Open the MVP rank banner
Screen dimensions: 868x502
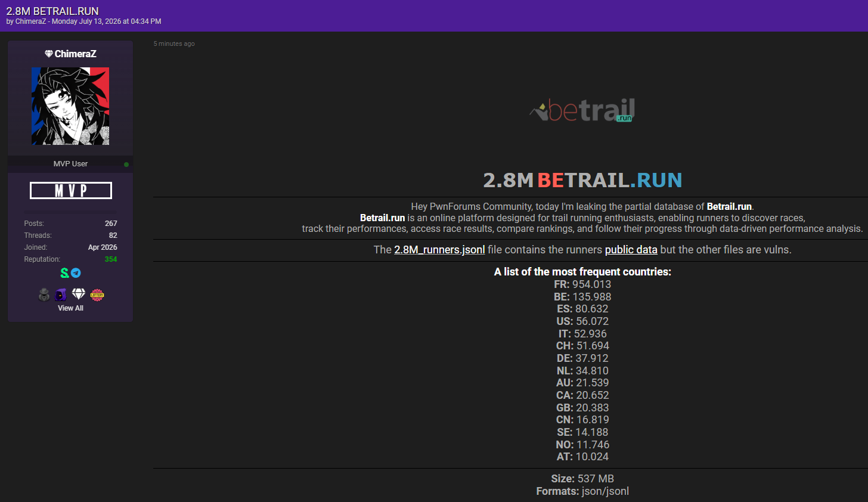pyautogui.click(x=71, y=191)
